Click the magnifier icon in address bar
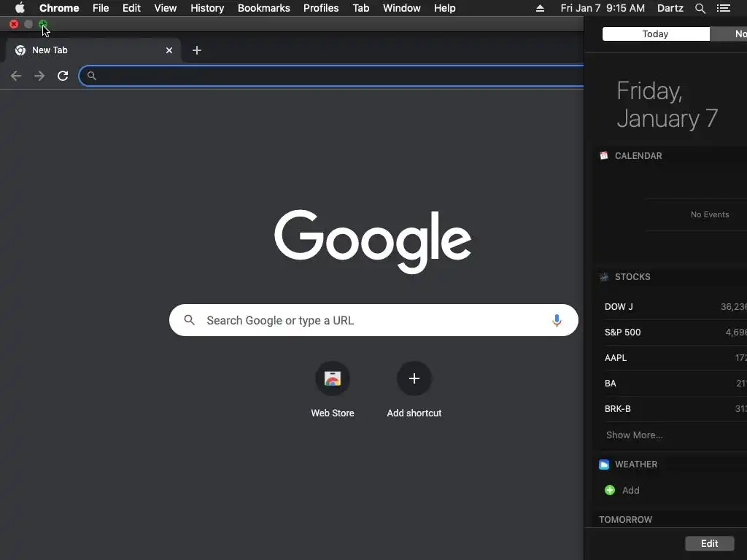The image size is (747, 560). tap(92, 76)
